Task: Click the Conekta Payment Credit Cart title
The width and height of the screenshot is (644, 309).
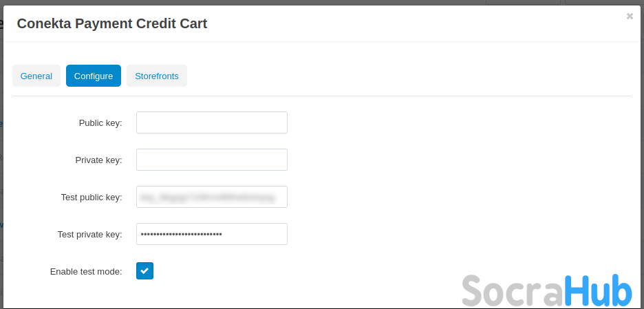Action: pyautogui.click(x=112, y=23)
